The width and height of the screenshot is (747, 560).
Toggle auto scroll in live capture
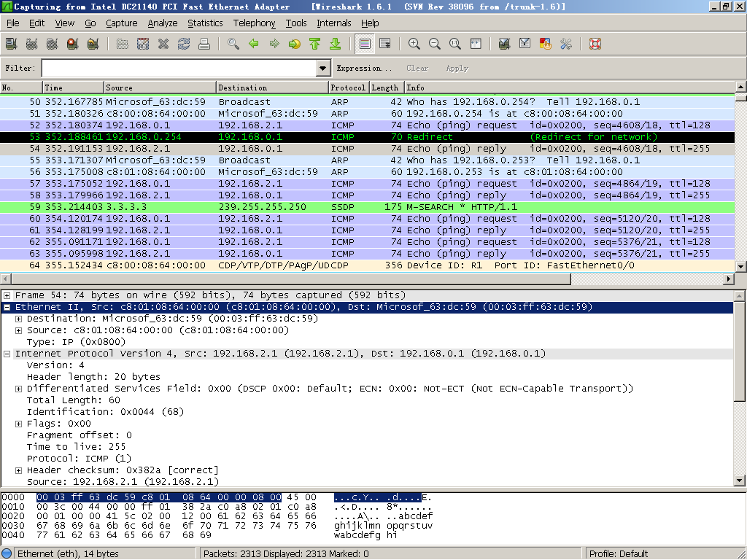pyautogui.click(x=385, y=44)
